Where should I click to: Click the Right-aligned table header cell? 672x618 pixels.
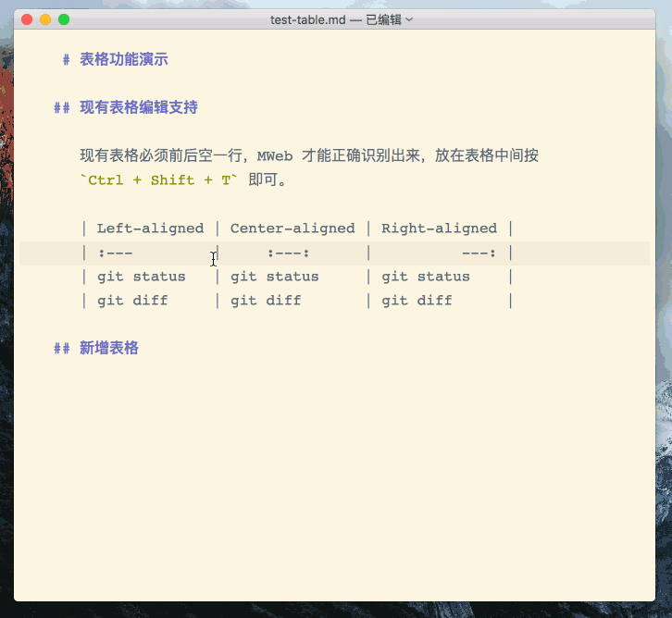[440, 229]
